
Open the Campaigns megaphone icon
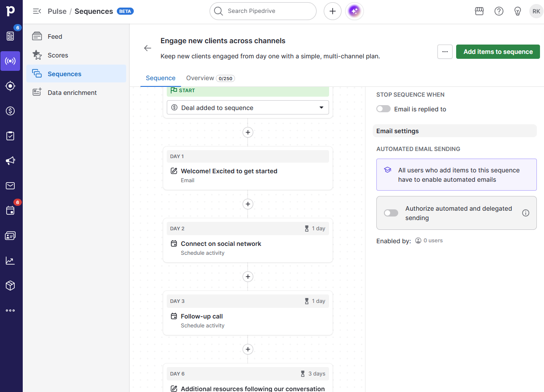tap(11, 161)
